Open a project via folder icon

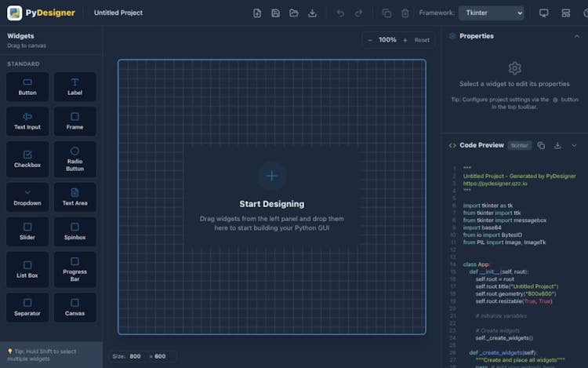click(x=294, y=13)
